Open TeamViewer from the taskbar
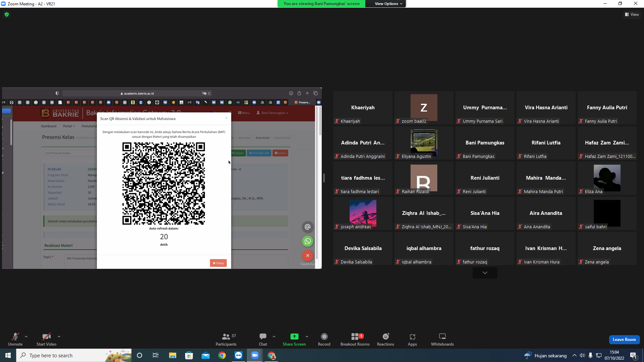Image resolution: width=644 pixels, height=362 pixels. [x=238, y=355]
